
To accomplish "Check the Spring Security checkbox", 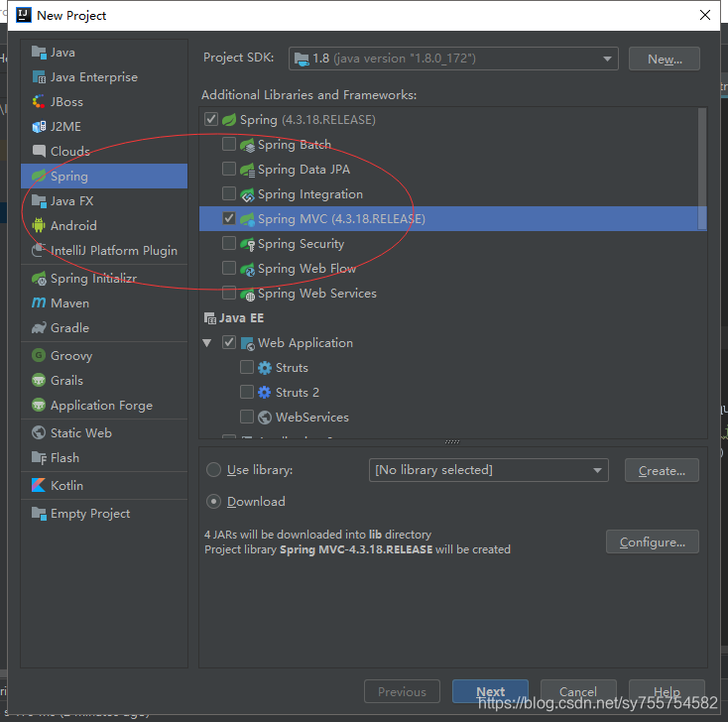I will (229, 243).
